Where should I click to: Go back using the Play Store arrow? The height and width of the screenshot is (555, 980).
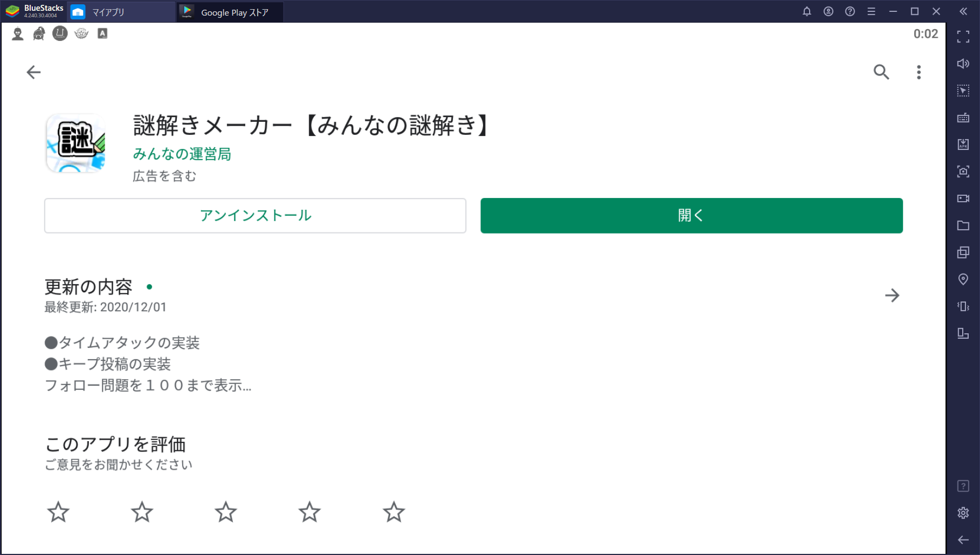click(33, 72)
